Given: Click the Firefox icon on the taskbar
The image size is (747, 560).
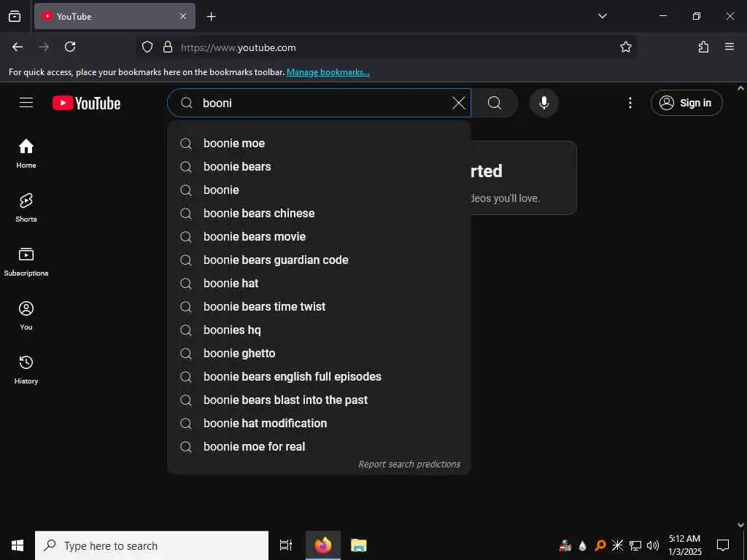Looking at the screenshot, I should (323, 545).
